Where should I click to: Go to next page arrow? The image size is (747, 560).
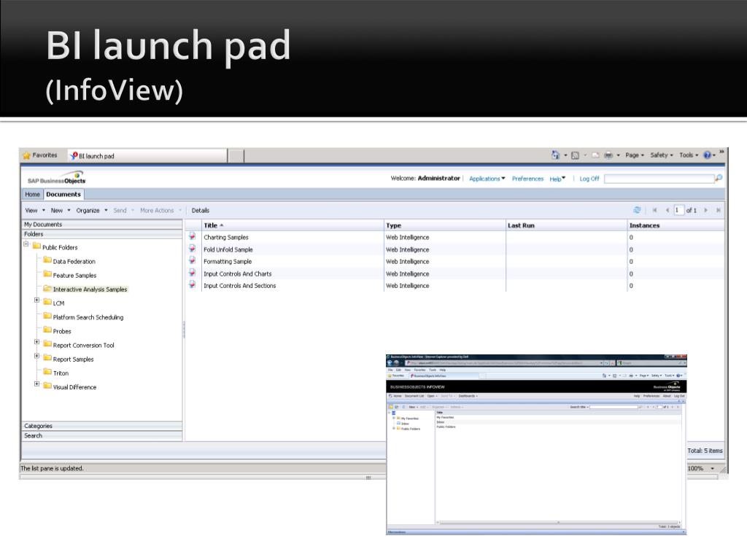(706, 210)
